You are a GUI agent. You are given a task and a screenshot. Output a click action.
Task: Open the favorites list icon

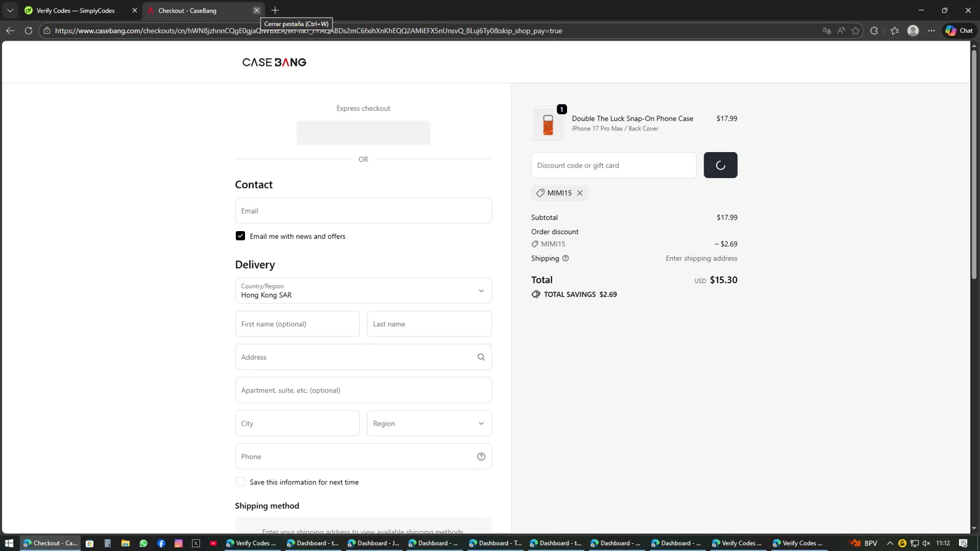pyautogui.click(x=894, y=31)
